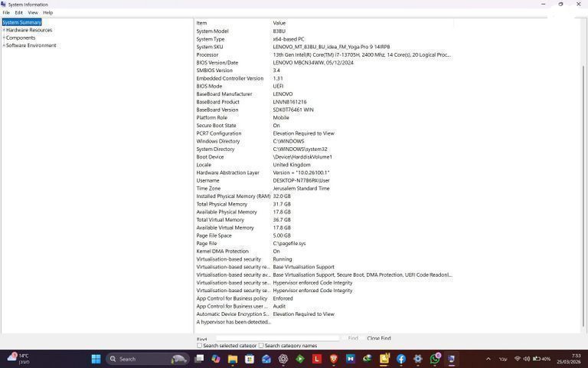Viewport: 588px width, 368px height.
Task: Open clock and date 25/03/2026
Action: [x=569, y=359]
